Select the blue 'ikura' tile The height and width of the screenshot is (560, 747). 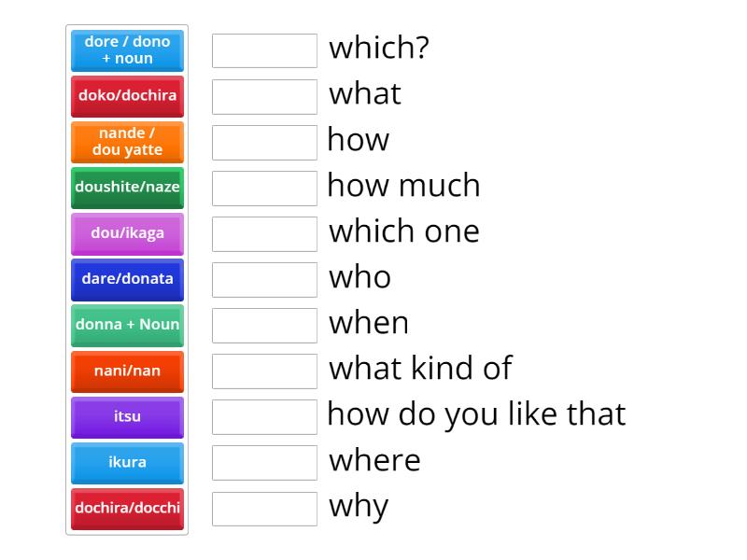[x=127, y=462]
